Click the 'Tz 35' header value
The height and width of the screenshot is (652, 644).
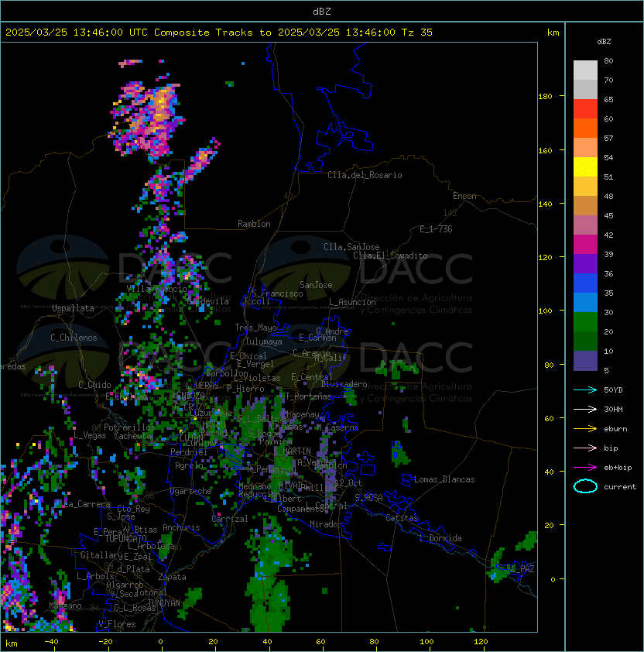point(417,33)
